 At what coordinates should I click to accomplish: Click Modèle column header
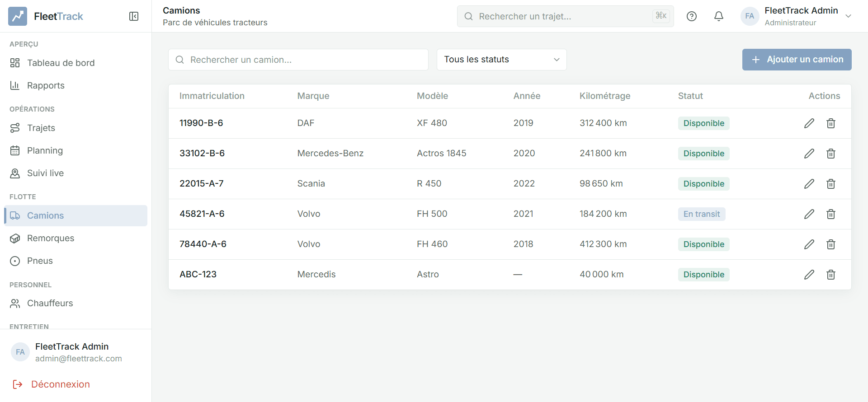[x=433, y=96]
